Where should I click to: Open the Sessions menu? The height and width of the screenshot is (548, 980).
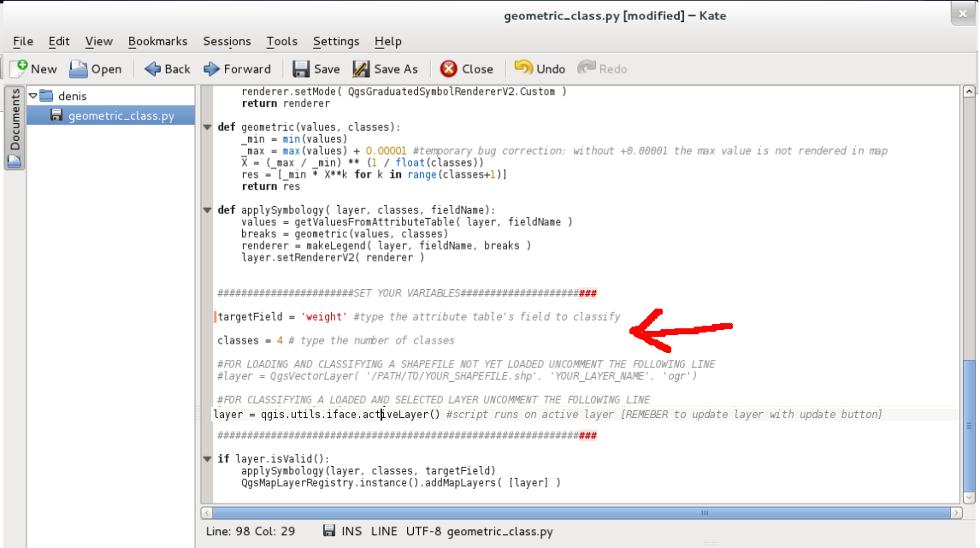pyautogui.click(x=227, y=41)
